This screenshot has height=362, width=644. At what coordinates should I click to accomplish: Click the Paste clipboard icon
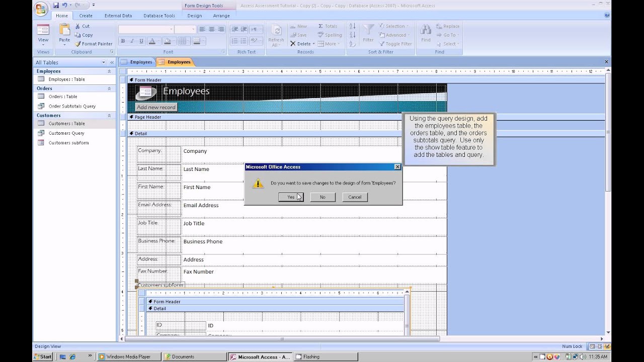tap(64, 30)
